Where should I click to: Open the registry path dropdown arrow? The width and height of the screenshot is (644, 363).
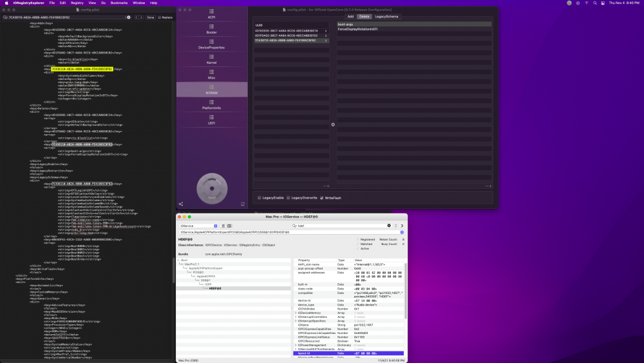[402, 232]
